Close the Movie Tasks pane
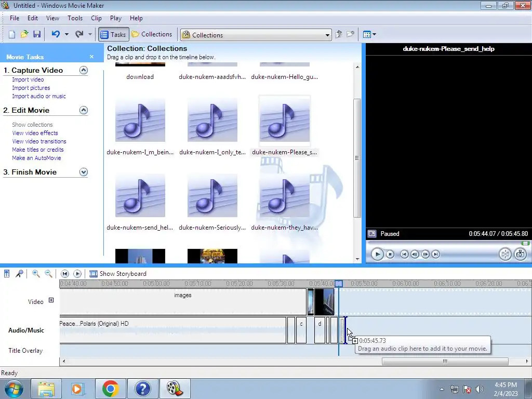532x399 pixels. pyautogui.click(x=91, y=57)
